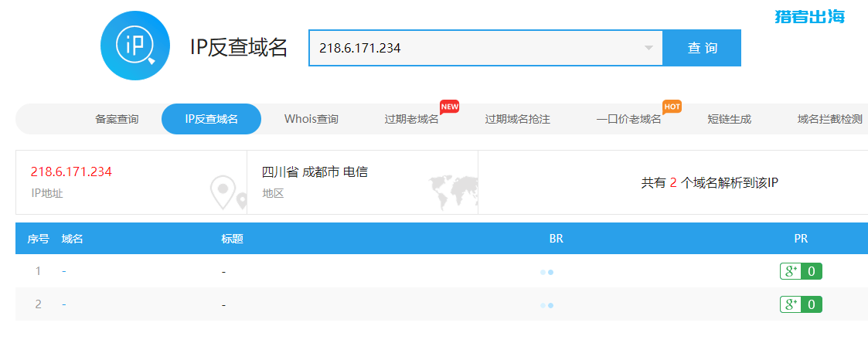Go to the 过期老域名 tab
868x343 pixels.
(x=411, y=119)
